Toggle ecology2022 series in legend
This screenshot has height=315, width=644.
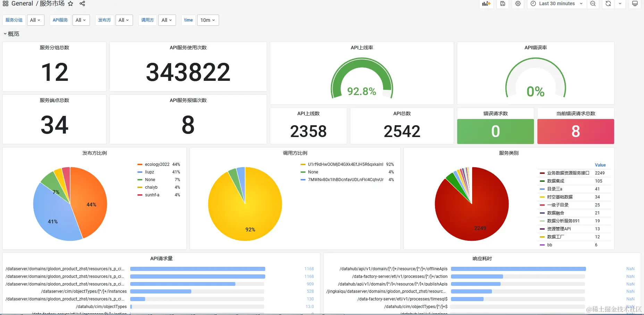[157, 164]
